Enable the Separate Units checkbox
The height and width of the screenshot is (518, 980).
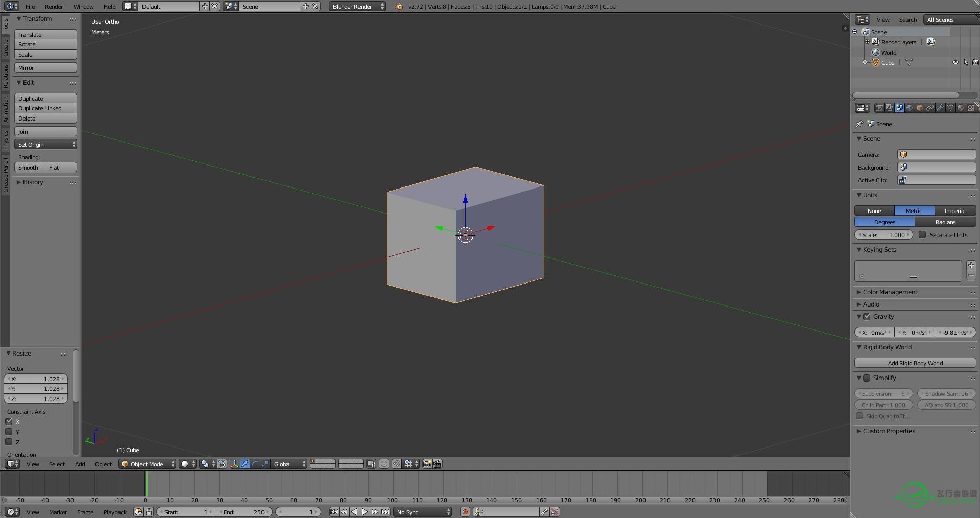(922, 234)
